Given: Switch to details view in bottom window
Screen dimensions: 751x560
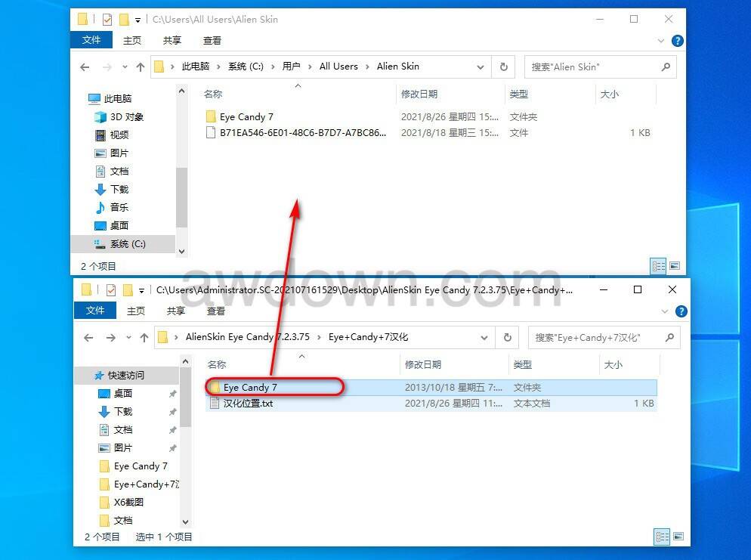Looking at the screenshot, I should tap(662, 537).
